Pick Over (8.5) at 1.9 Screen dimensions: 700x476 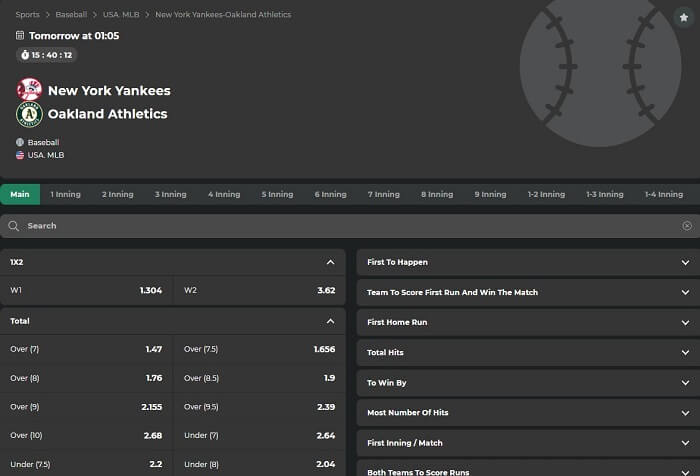pos(259,378)
